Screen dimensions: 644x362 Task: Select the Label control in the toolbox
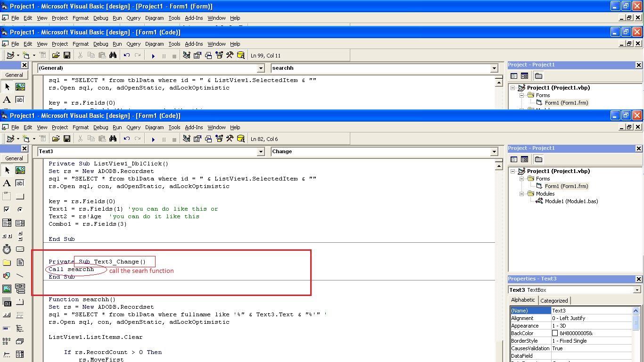tap(8, 183)
